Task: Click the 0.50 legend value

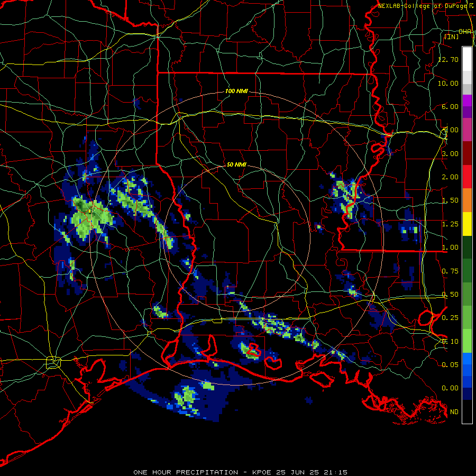Action: coord(450,295)
